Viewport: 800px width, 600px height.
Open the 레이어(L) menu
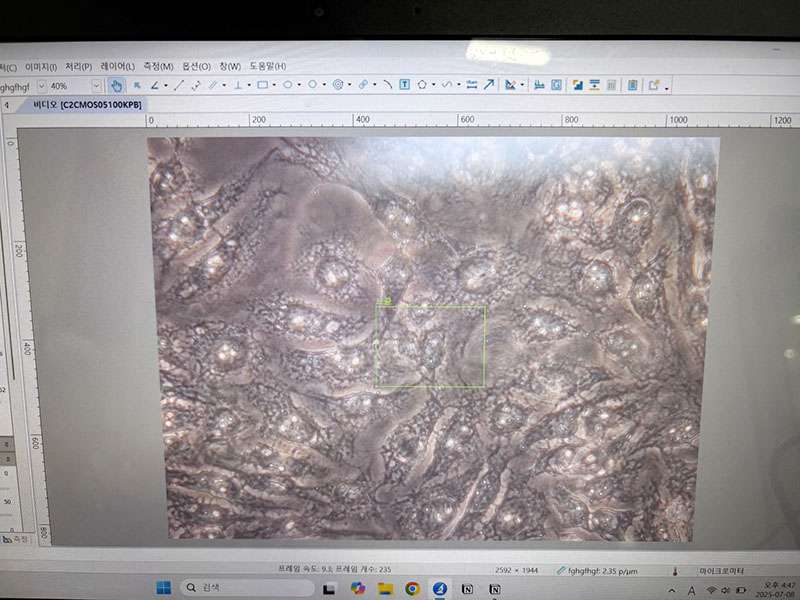(118, 66)
